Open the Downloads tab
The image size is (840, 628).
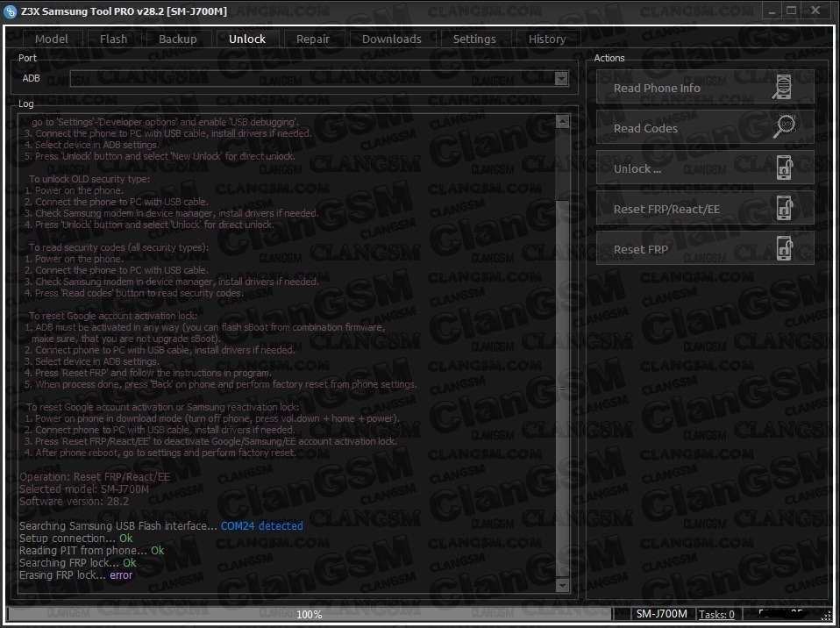click(392, 39)
